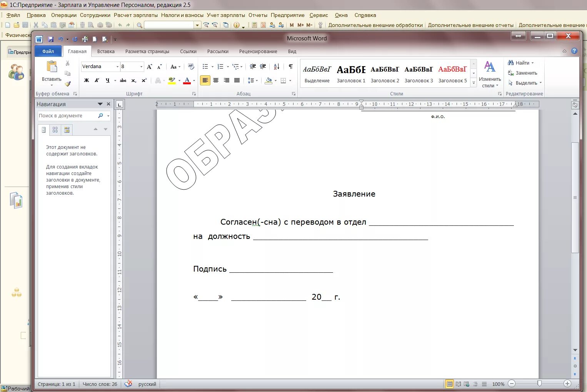Click the Redo icon in Word title bar
Screen dimensions: 587x392
click(x=75, y=39)
